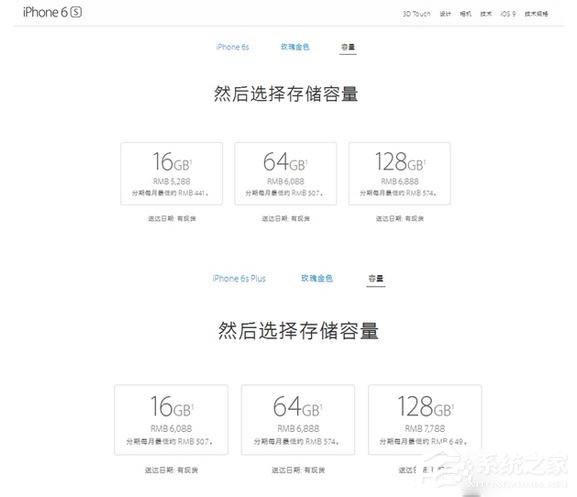This screenshot has width=577, height=497.
Task: Click the lower 然后选择存储容量 heading for 6s Plus
Action: 298,330
